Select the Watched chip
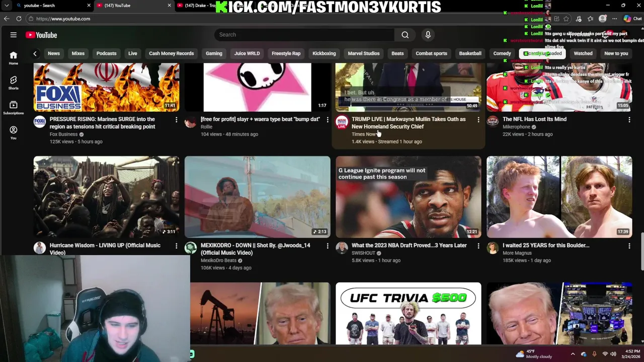This screenshot has height=362, width=644. click(x=583, y=53)
